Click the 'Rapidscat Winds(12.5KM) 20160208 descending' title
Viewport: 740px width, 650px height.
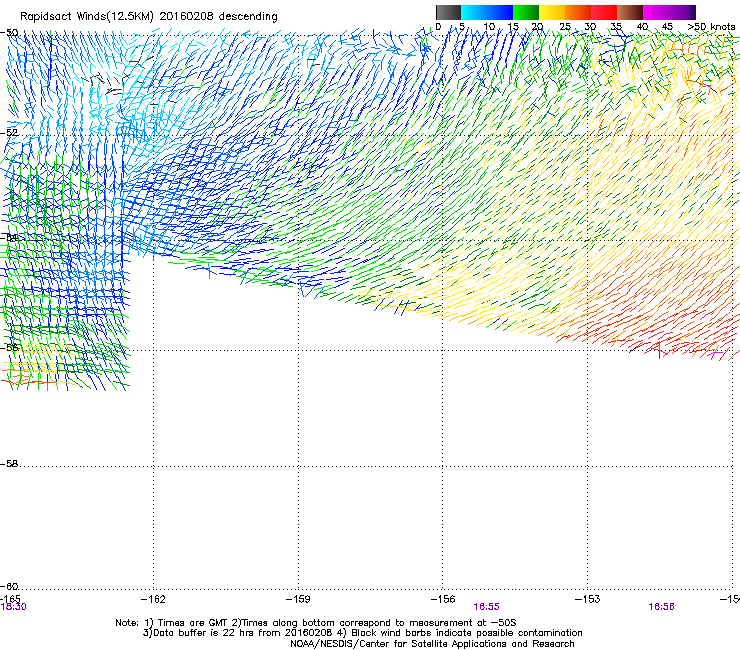pos(149,17)
